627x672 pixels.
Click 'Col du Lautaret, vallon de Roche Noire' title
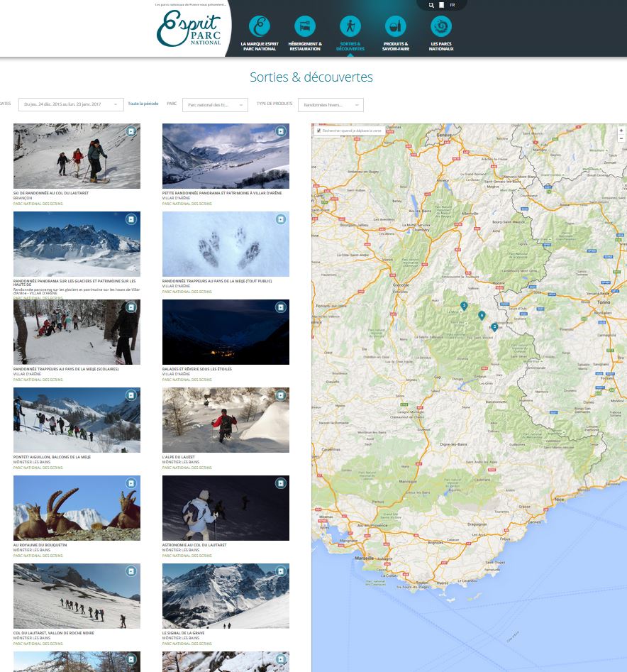pyautogui.click(x=53, y=632)
